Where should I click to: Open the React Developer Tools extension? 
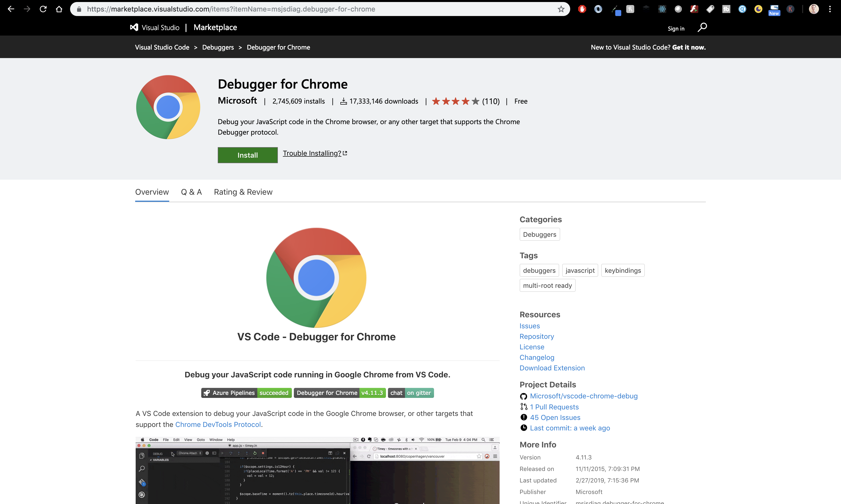pos(662,9)
